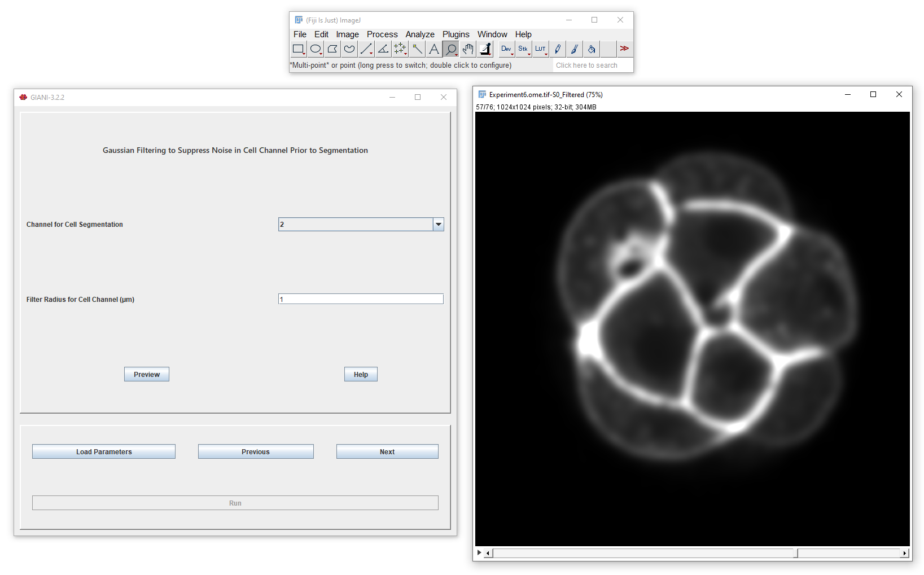The width and height of the screenshot is (924, 575).
Task: Click the slice scrollbar thumb
Action: click(x=795, y=553)
